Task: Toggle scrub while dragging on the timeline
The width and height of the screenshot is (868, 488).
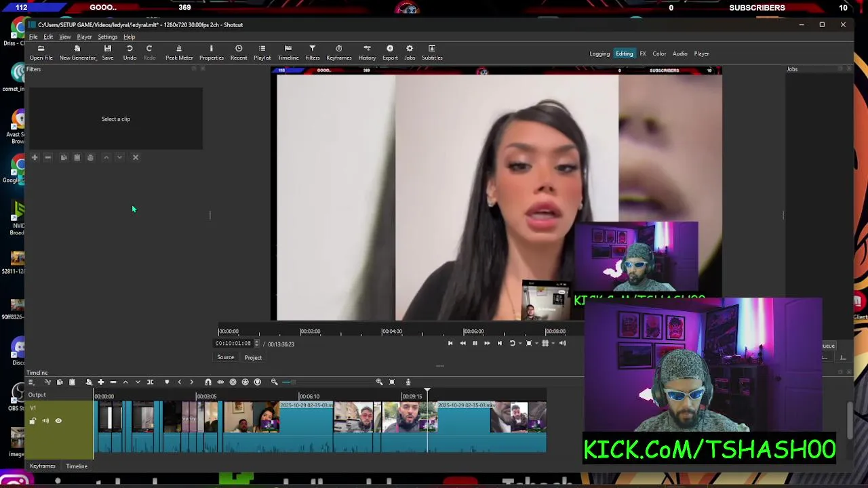Action: 220,382
